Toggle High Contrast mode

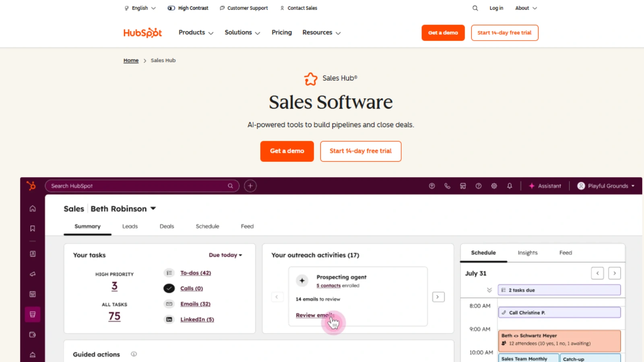click(188, 8)
